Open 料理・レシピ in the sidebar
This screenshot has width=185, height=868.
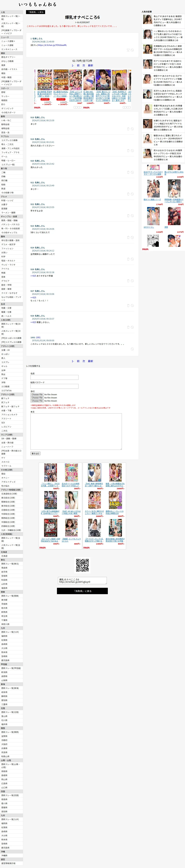pyautogui.click(x=11, y=201)
